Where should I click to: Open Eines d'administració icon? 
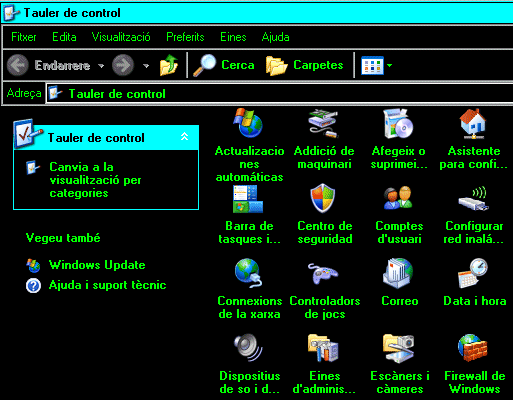323,348
